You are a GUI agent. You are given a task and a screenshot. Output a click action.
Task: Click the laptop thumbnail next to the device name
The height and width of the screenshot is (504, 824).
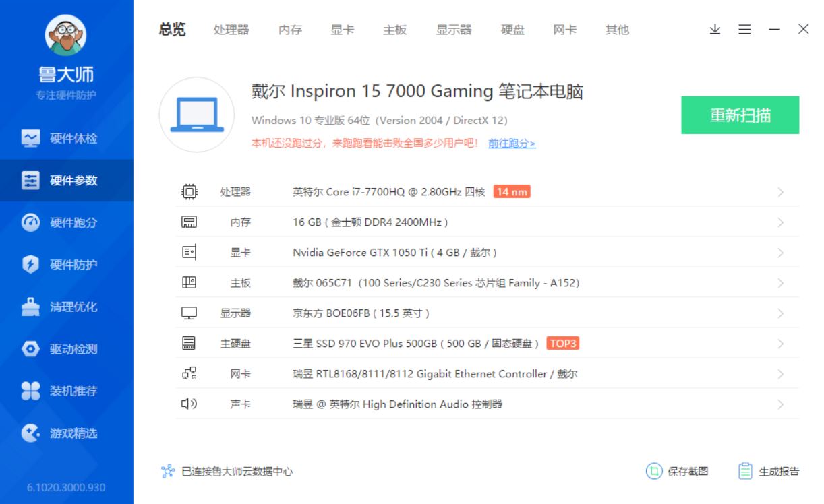coord(196,115)
